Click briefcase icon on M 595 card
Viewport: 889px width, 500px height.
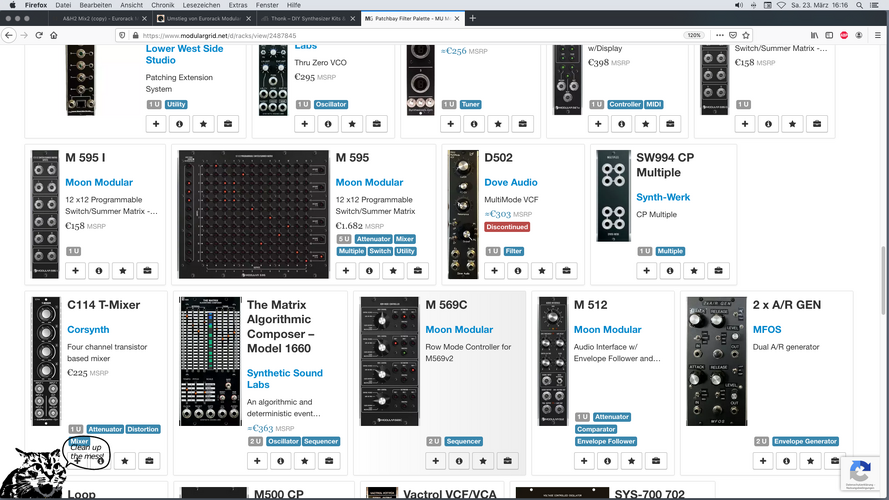pyautogui.click(x=417, y=271)
